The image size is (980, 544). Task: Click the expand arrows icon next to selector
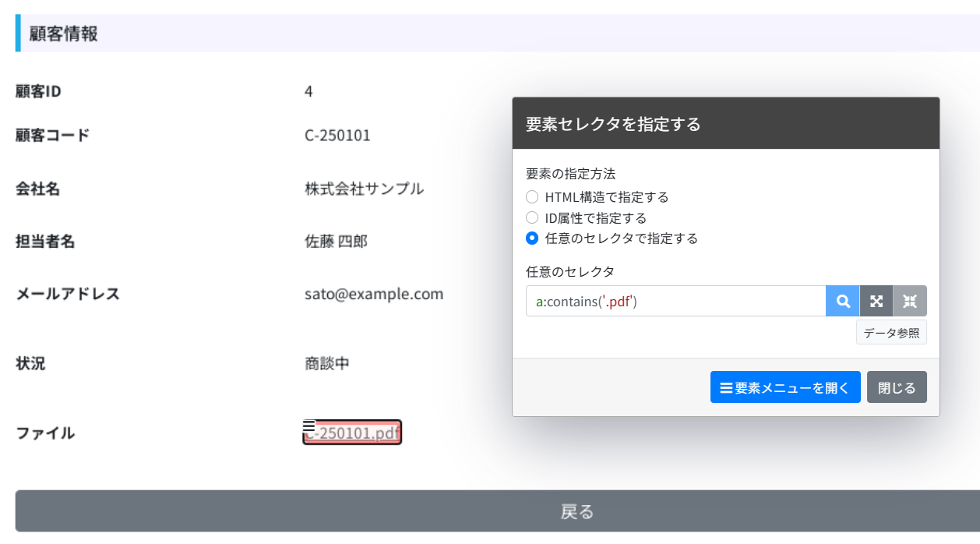point(876,301)
